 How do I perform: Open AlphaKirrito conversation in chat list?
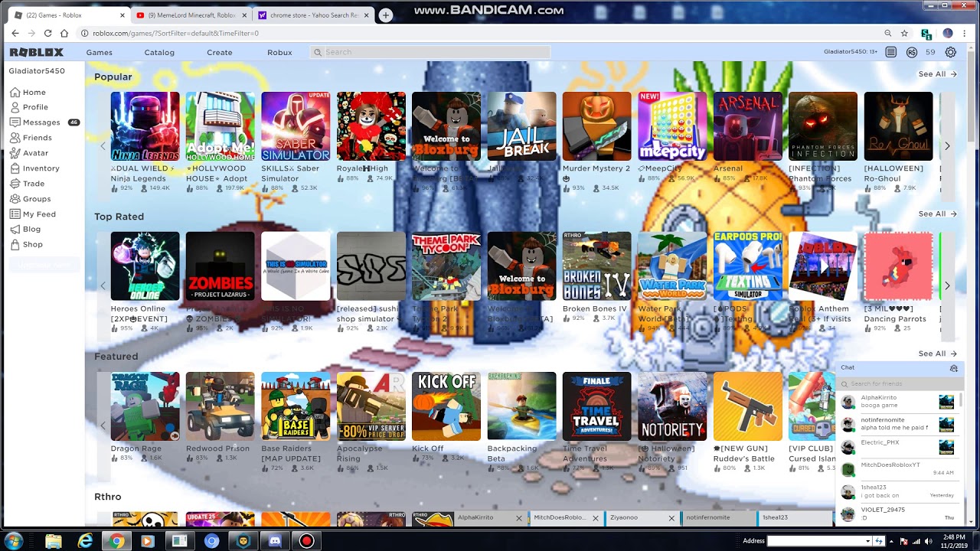pos(897,402)
